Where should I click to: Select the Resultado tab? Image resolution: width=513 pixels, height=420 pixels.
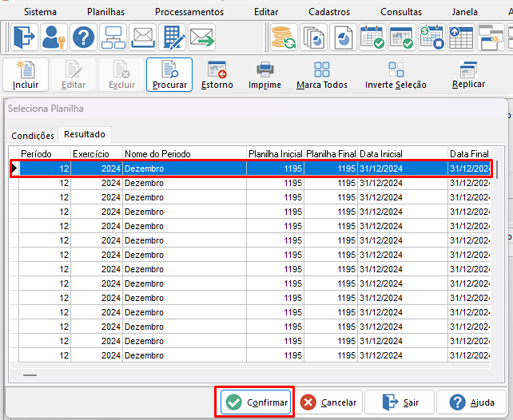point(85,134)
